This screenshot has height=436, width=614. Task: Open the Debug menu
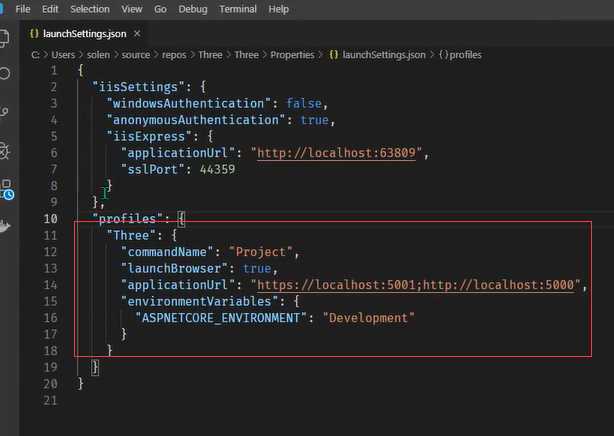pos(193,9)
